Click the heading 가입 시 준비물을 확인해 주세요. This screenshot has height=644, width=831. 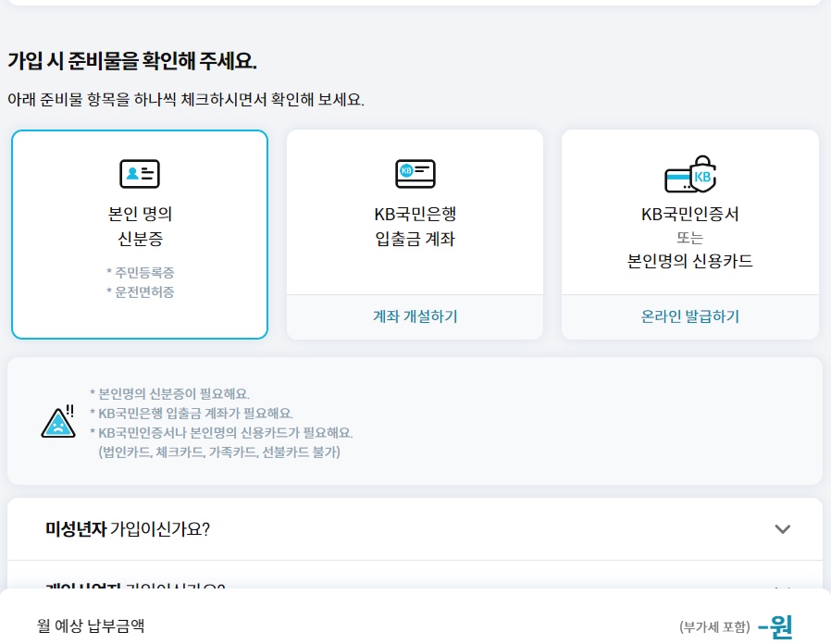pyautogui.click(x=132, y=61)
